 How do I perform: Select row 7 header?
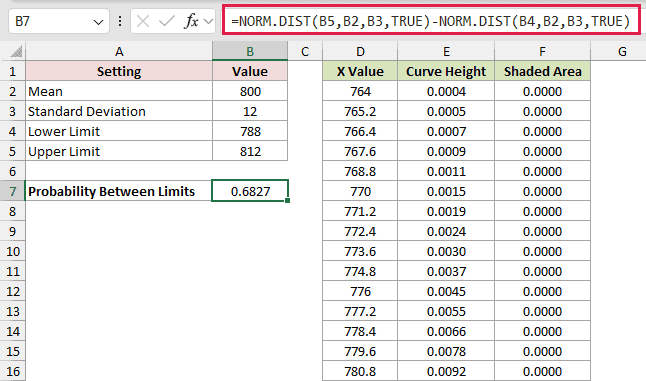tap(12, 191)
